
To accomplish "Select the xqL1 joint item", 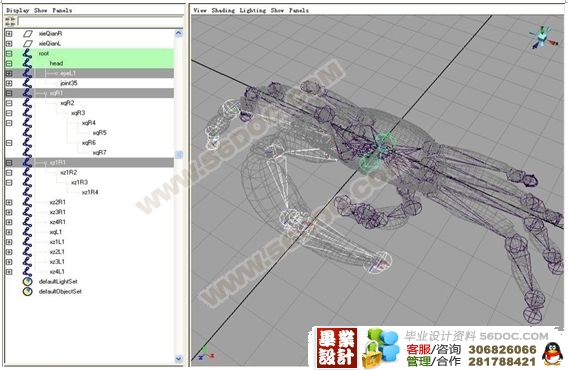I will click(56, 232).
